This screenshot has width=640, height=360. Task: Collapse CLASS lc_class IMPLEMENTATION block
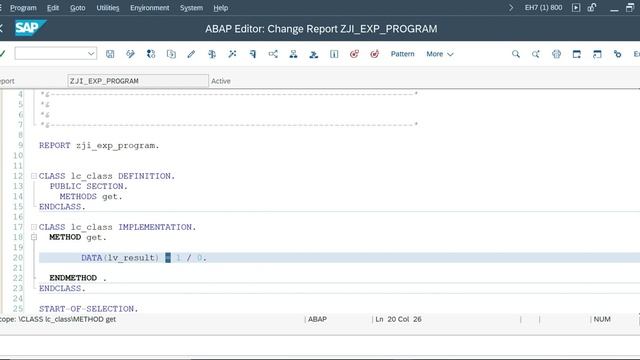click(34, 227)
